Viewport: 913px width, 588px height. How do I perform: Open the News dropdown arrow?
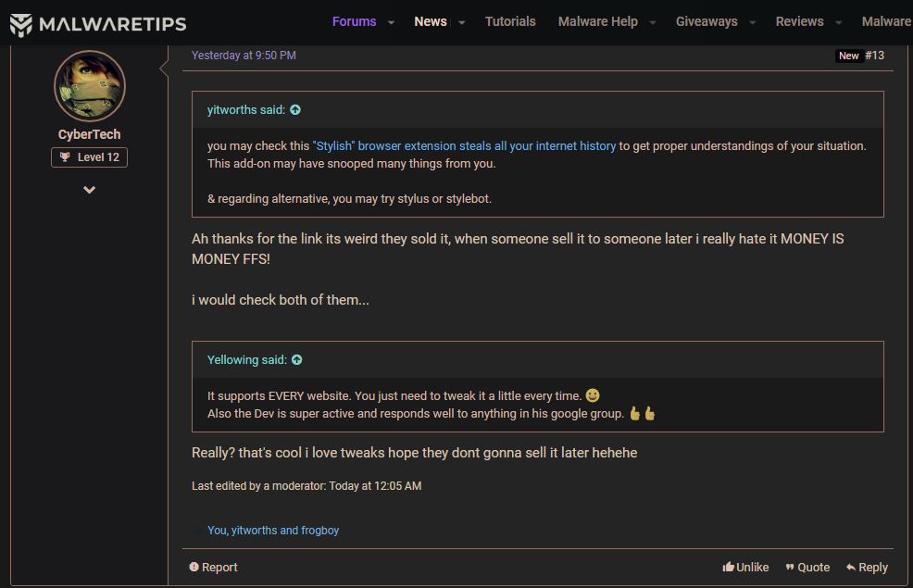(461, 22)
